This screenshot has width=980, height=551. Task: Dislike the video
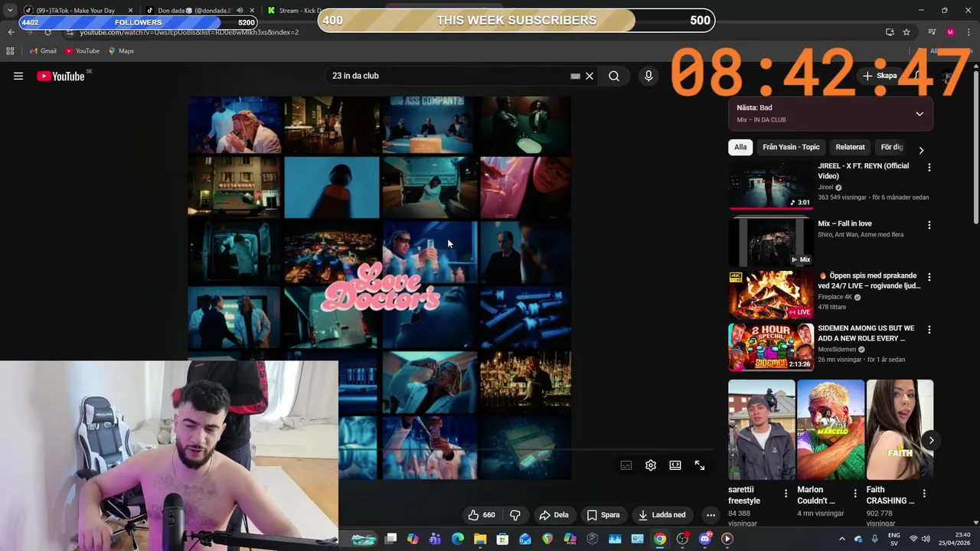[515, 515]
